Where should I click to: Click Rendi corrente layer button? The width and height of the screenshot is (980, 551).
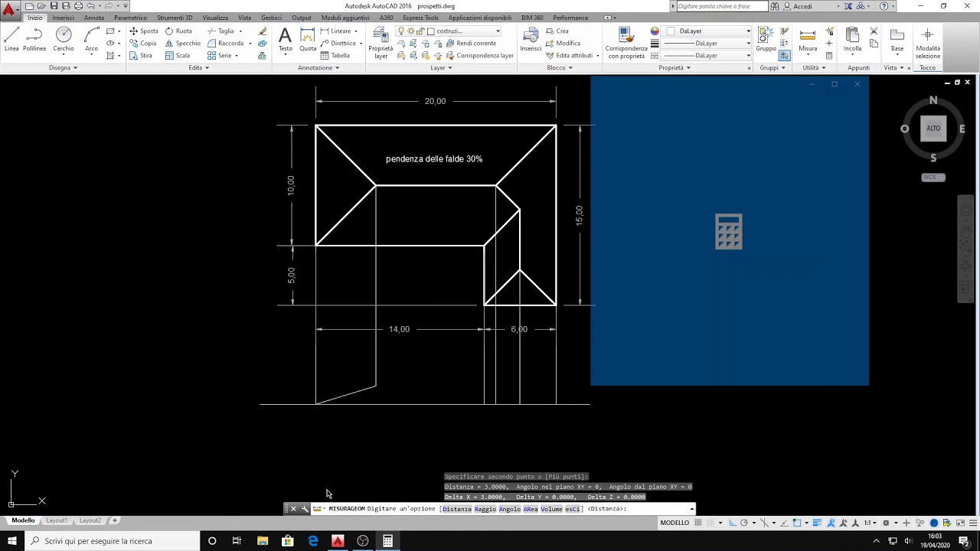point(471,44)
